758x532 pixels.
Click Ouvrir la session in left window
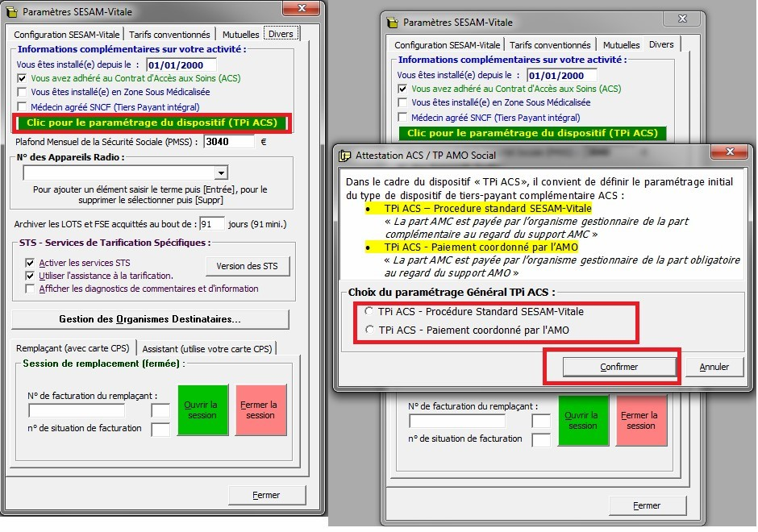click(202, 409)
